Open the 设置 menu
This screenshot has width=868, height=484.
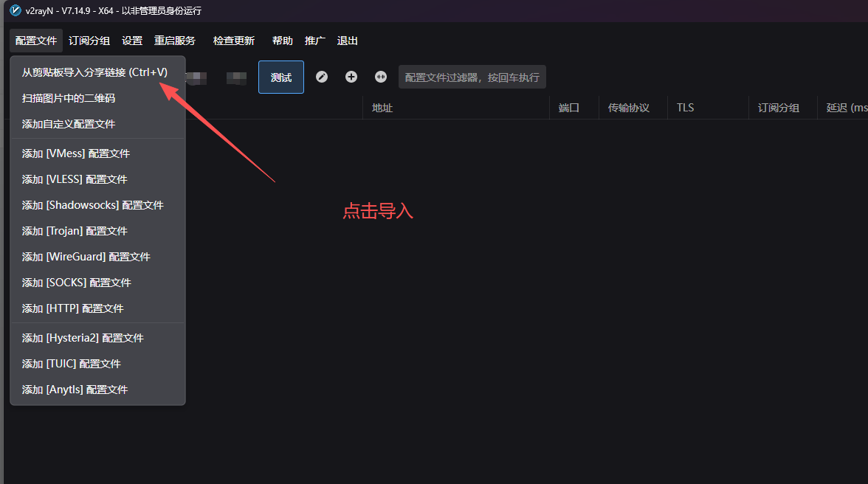click(132, 41)
